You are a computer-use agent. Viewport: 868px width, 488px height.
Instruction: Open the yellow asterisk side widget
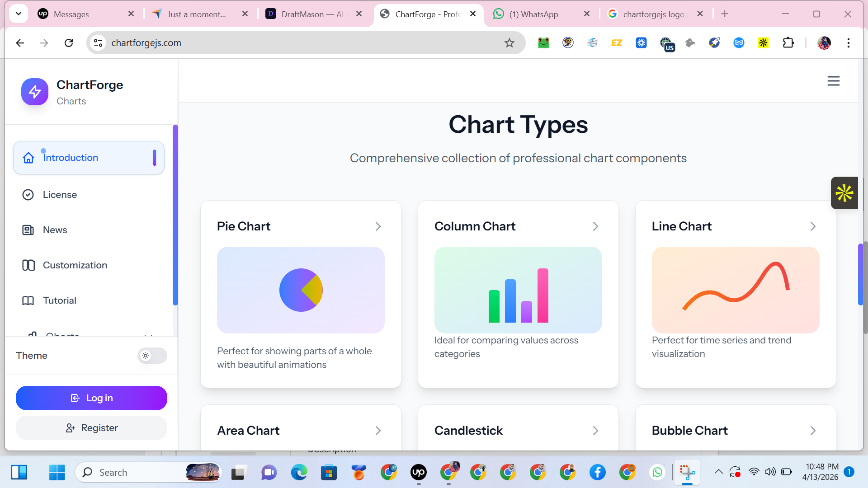tap(844, 193)
